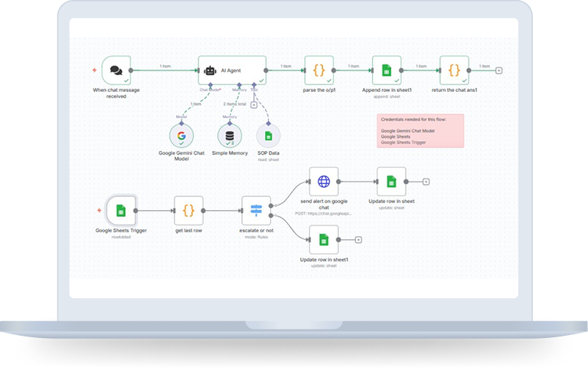Viewport: 588px width, 371px height.
Task: Click the AI Agent Memory connector diamond
Action: coord(240,85)
